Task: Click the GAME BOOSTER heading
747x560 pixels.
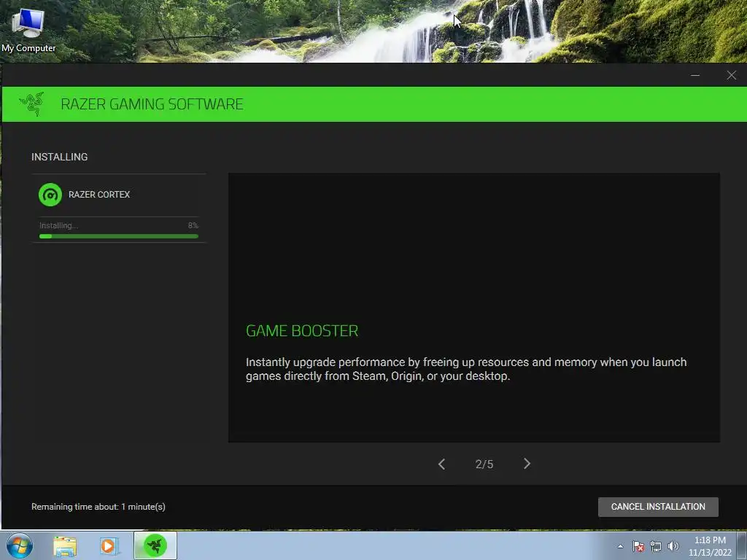Action: pyautogui.click(x=302, y=331)
